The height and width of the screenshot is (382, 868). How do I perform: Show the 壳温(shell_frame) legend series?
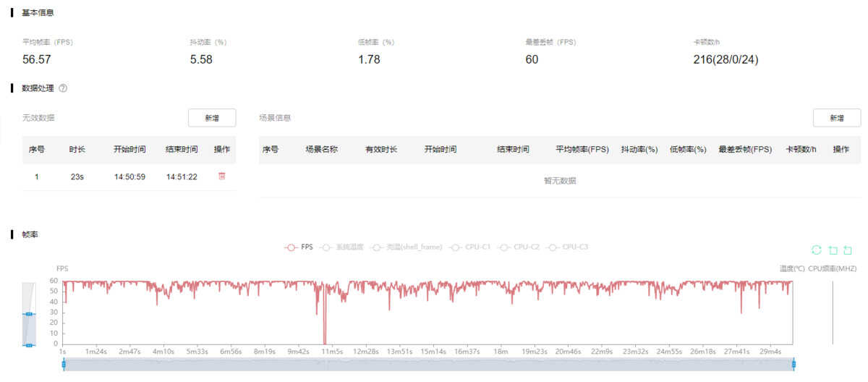(x=406, y=247)
